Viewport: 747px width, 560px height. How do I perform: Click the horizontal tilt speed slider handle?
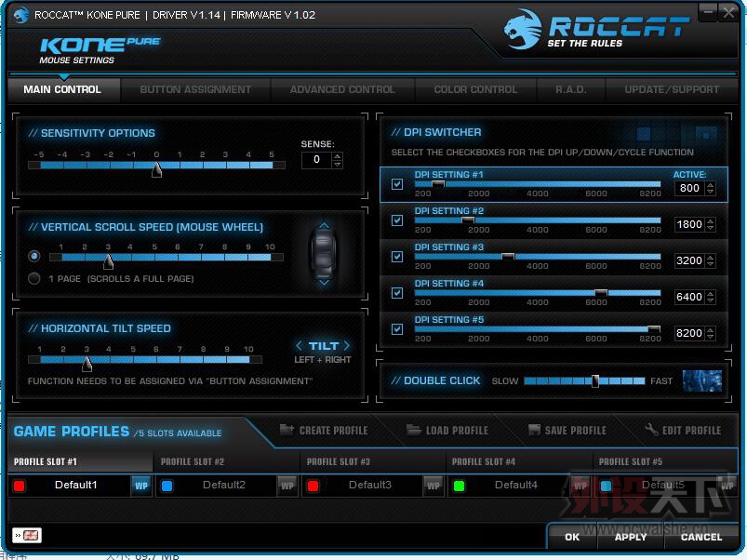87,364
